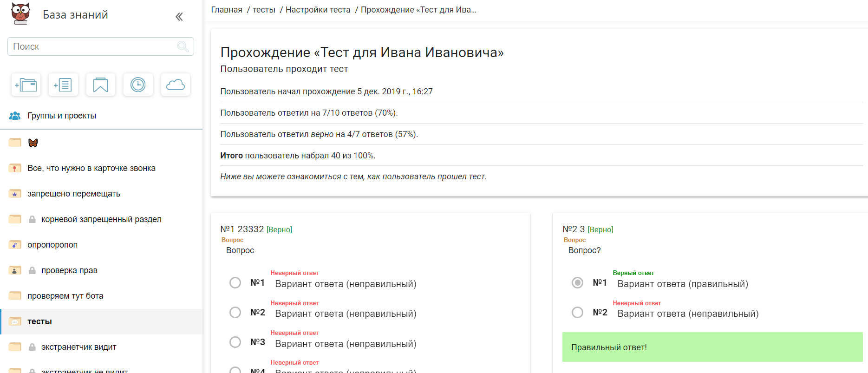Click the question №2 3 heading
868x373 pixels.
574,229
